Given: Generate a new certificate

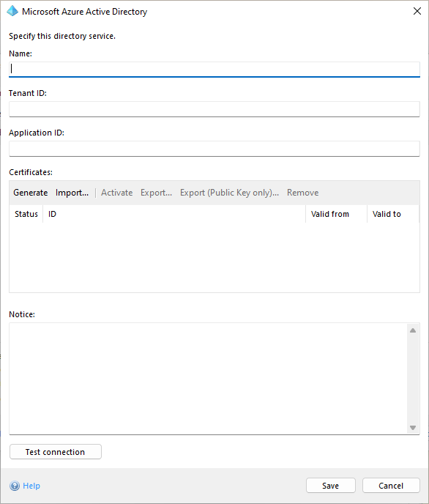Looking at the screenshot, I should pos(31,193).
